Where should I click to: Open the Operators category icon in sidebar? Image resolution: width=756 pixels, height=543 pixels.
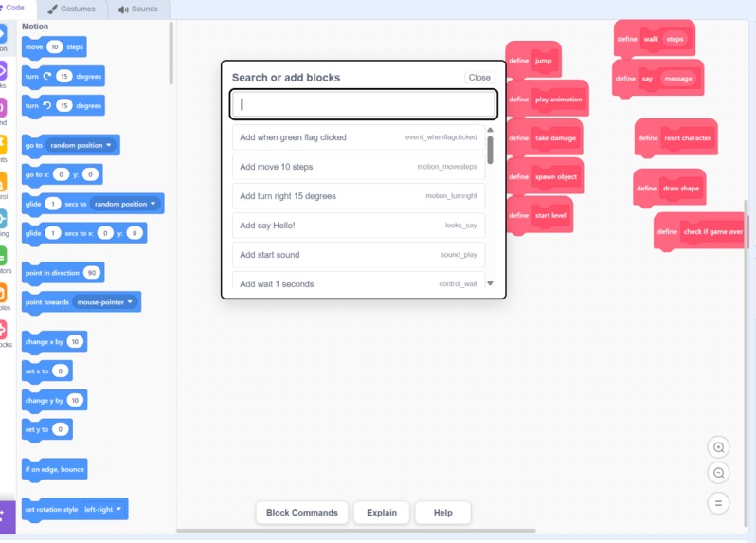point(3,256)
